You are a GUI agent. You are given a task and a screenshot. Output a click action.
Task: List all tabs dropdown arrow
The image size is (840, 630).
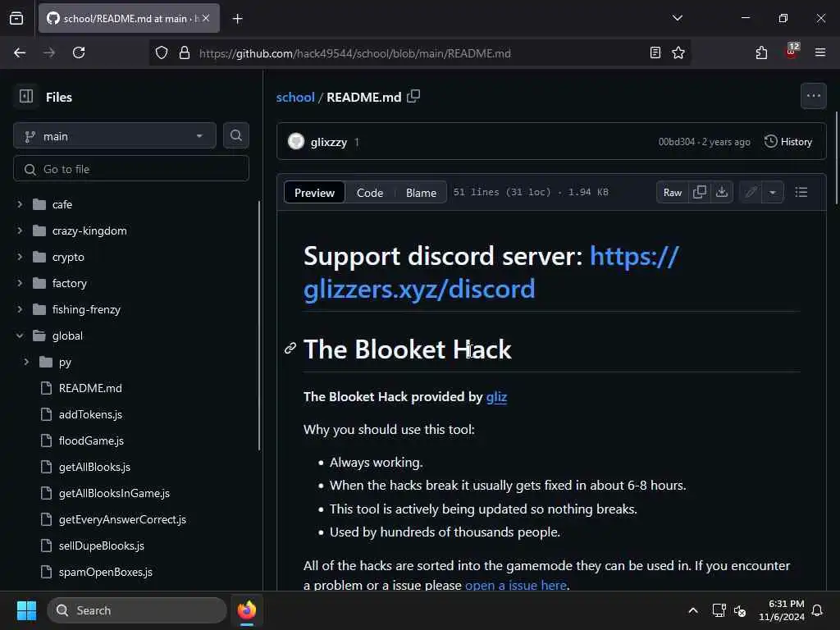pyautogui.click(x=677, y=18)
